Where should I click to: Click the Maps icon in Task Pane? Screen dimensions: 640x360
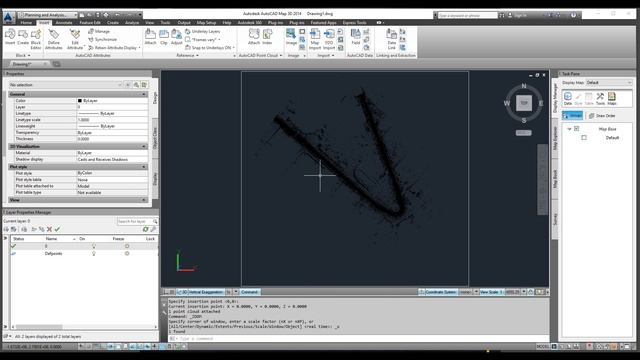(611, 98)
